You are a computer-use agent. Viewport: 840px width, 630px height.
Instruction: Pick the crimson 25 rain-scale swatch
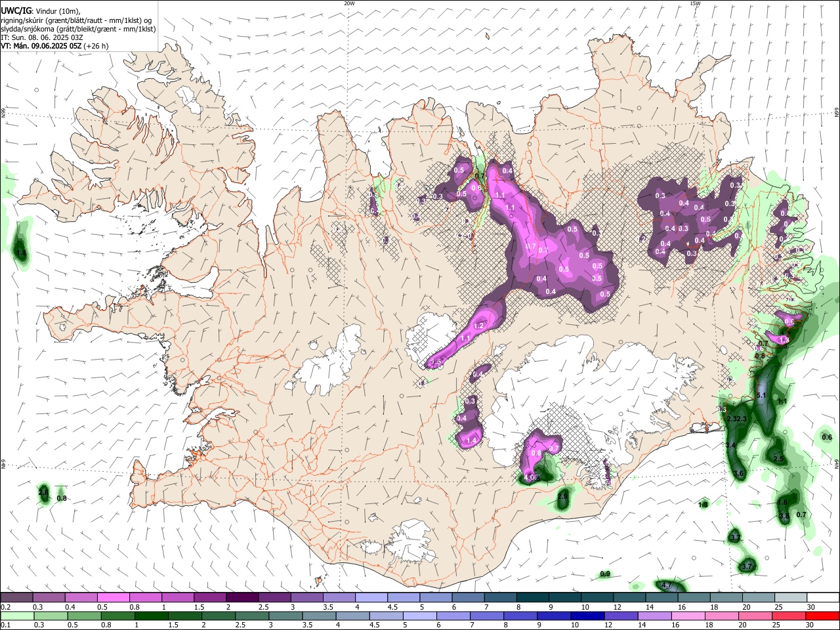point(789,616)
